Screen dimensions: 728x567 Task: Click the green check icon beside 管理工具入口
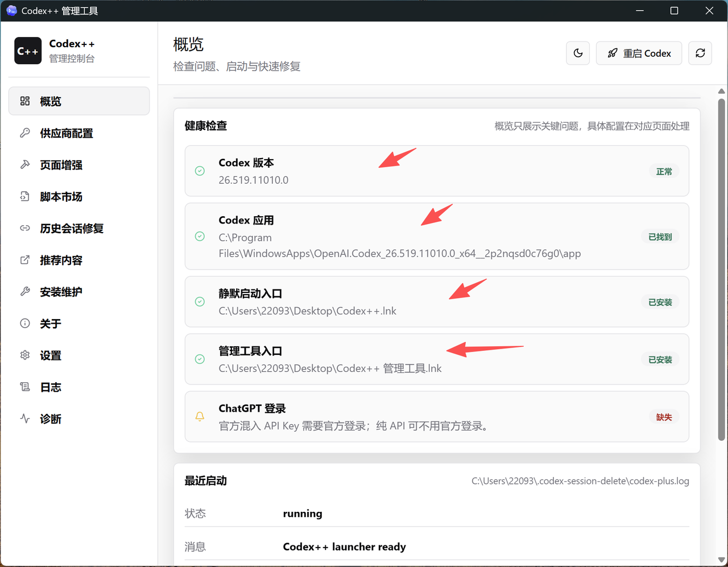pyautogui.click(x=200, y=359)
